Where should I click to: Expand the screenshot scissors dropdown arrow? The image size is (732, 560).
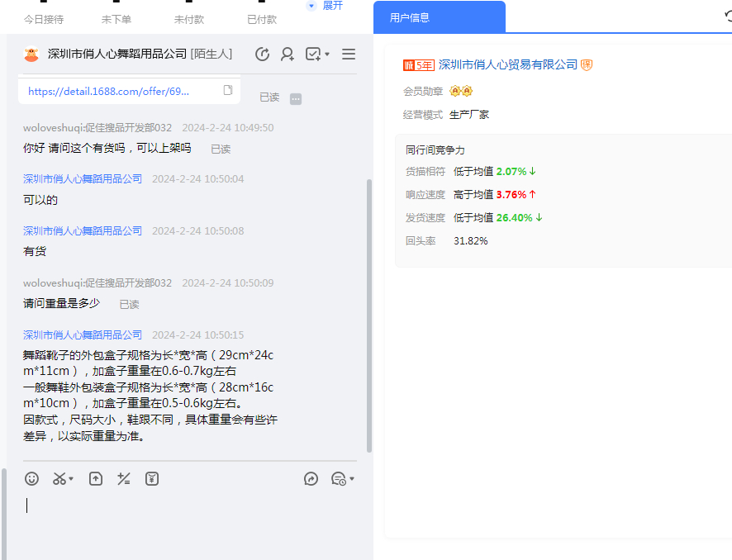[72, 480]
